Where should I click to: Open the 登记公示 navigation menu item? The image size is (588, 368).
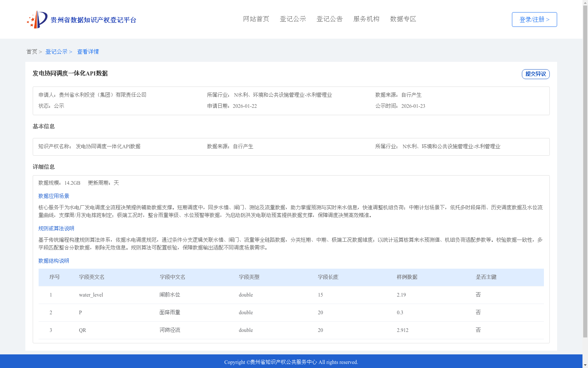tap(293, 19)
